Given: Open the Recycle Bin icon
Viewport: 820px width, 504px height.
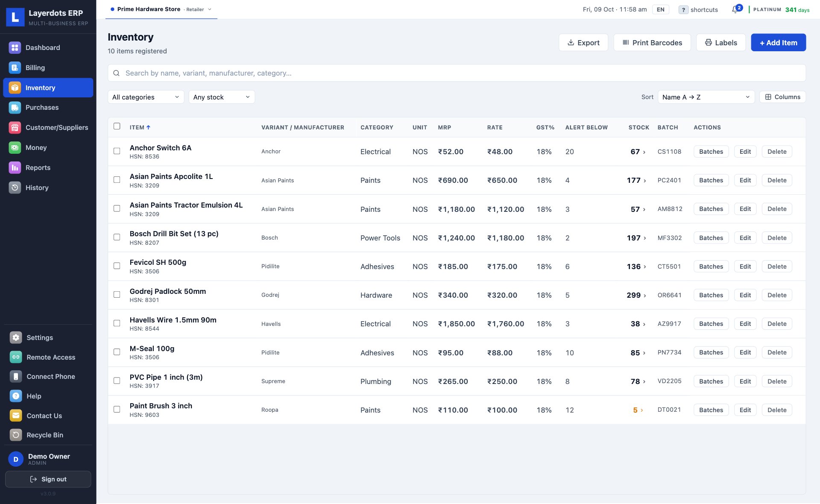Looking at the screenshot, I should [16, 435].
